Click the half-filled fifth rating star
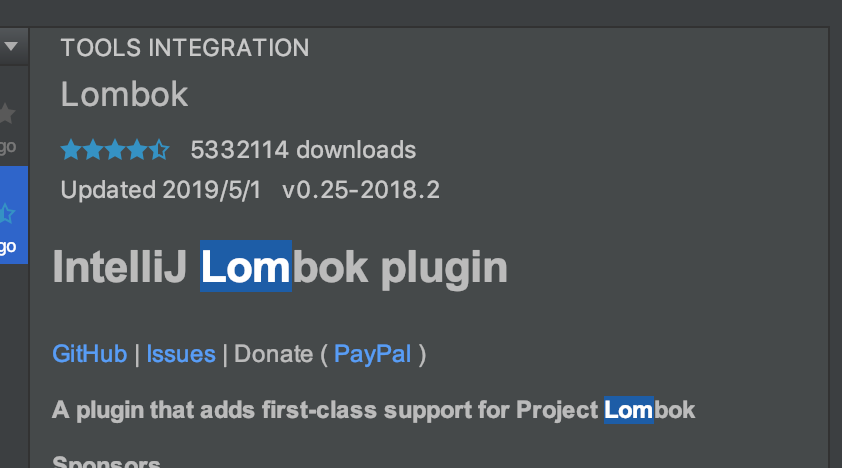This screenshot has height=468, width=842. pos(160,151)
